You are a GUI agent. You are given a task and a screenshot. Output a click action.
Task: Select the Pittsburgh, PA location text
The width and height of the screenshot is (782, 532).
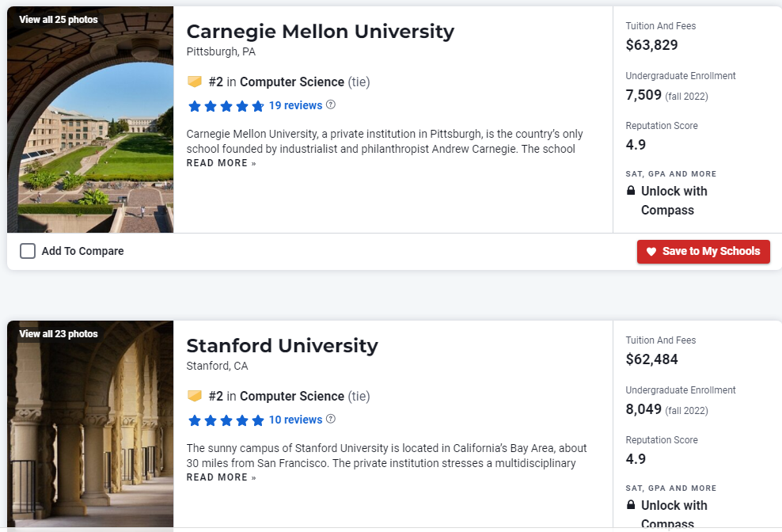coord(221,52)
